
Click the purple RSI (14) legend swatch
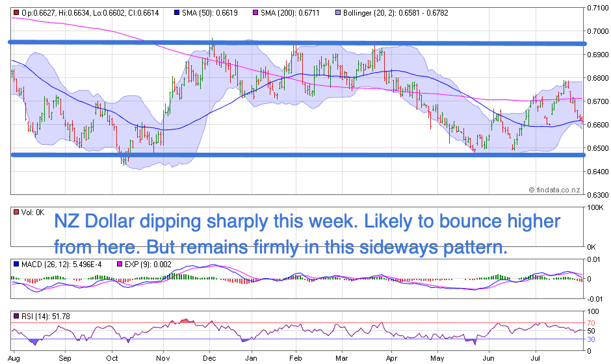coord(16,317)
